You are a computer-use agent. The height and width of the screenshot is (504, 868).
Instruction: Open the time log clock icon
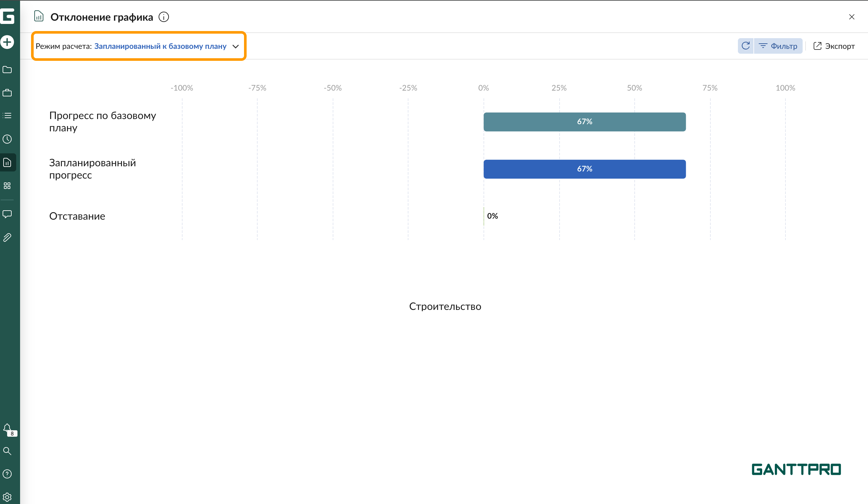coord(7,139)
